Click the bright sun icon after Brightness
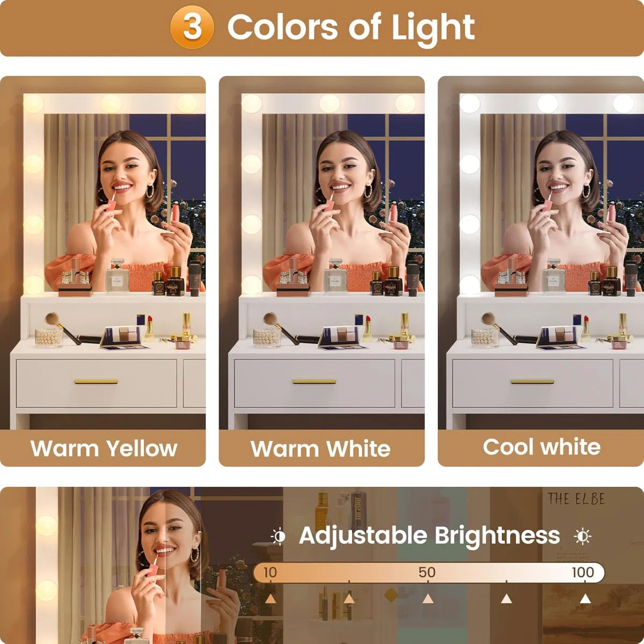 click(x=582, y=536)
